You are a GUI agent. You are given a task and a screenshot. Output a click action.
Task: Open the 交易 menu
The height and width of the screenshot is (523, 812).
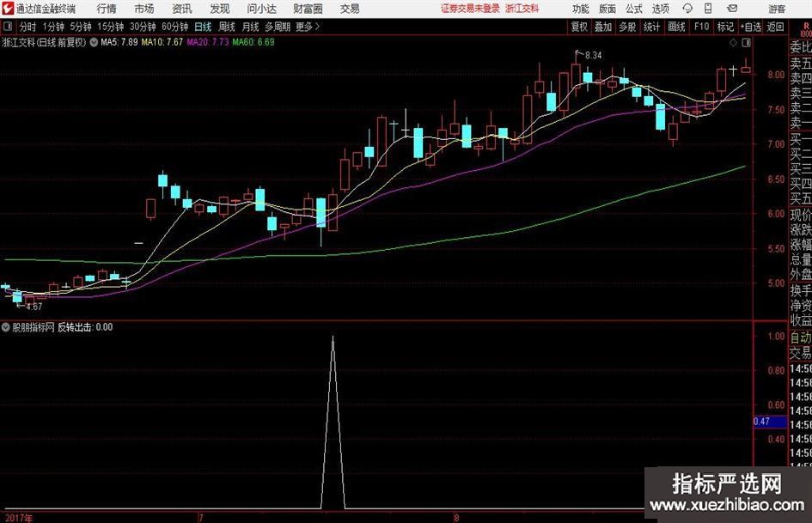pos(350,9)
